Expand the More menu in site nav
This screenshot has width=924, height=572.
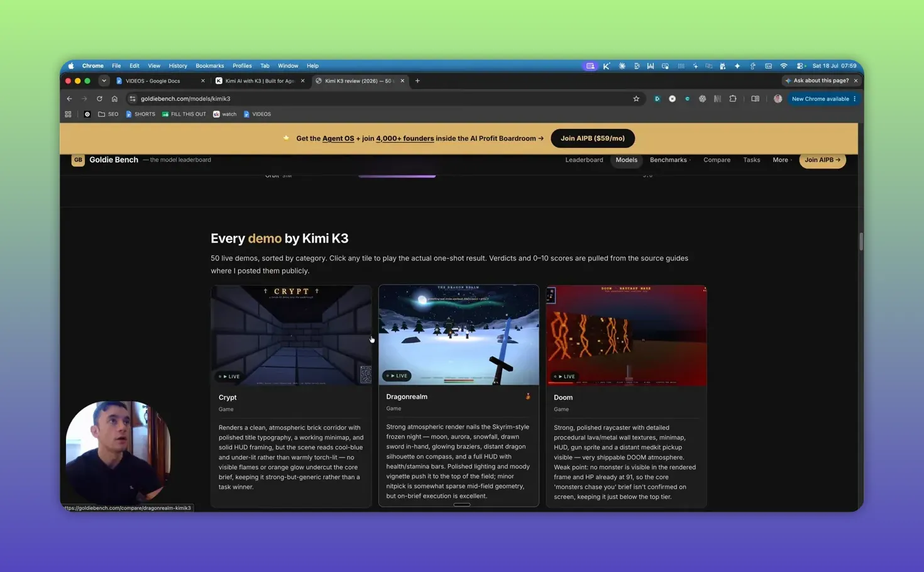tap(782, 160)
